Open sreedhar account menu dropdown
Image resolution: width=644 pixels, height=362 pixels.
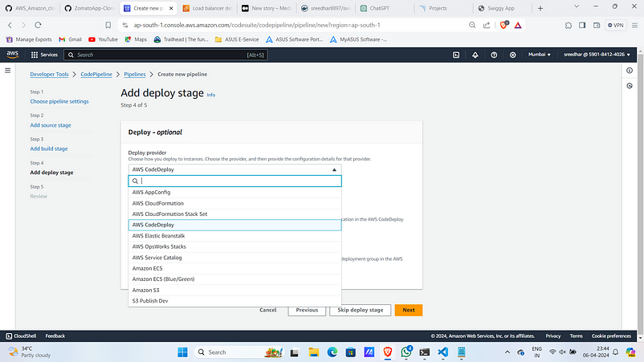click(x=597, y=55)
